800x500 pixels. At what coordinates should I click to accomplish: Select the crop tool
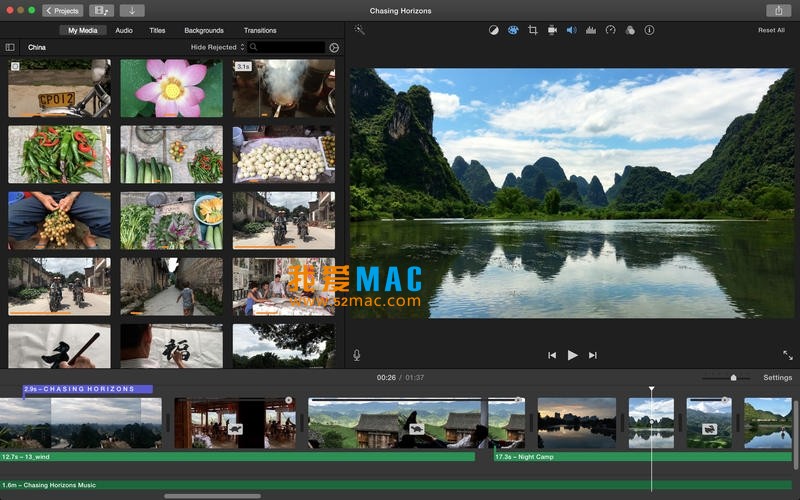[x=533, y=30]
